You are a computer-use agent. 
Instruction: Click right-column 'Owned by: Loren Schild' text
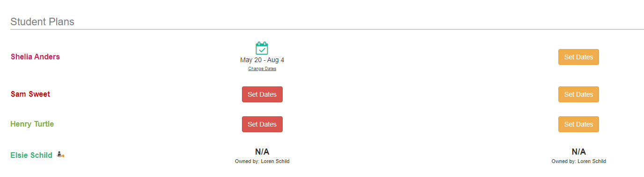tap(579, 161)
